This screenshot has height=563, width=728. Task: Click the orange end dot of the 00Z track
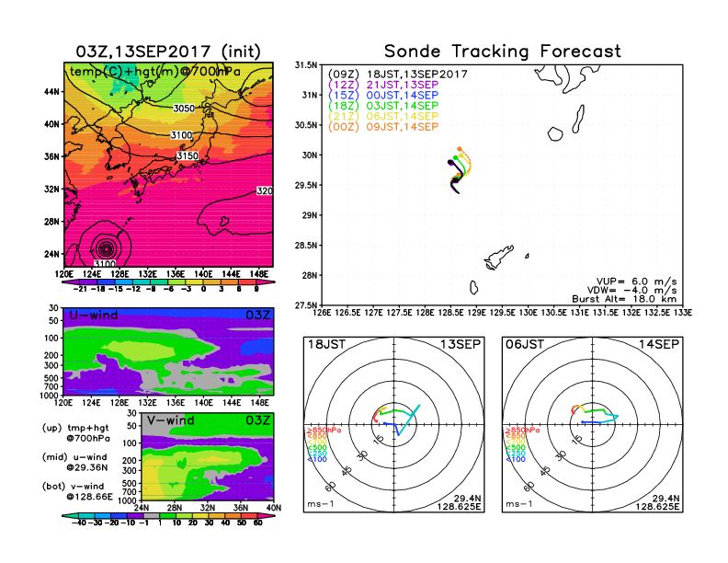click(x=460, y=149)
